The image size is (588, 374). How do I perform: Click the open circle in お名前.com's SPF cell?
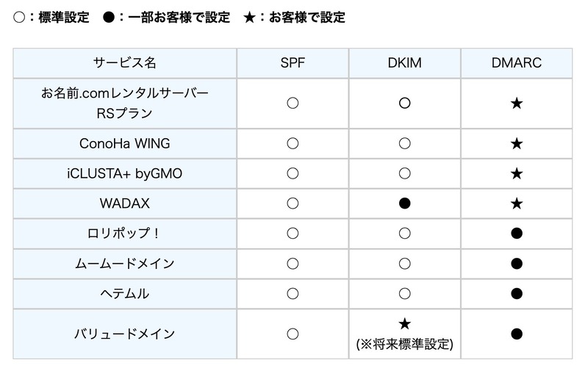293,104
